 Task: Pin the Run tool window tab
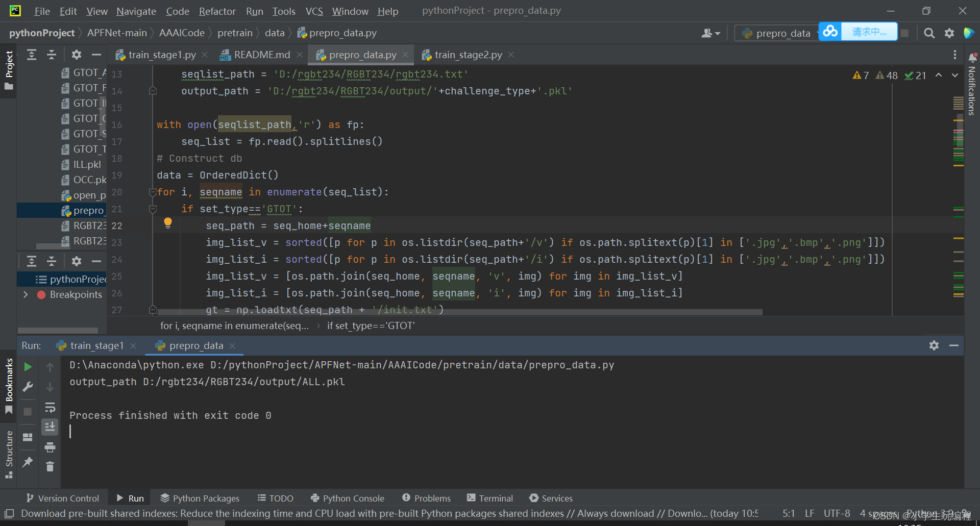tap(28, 462)
